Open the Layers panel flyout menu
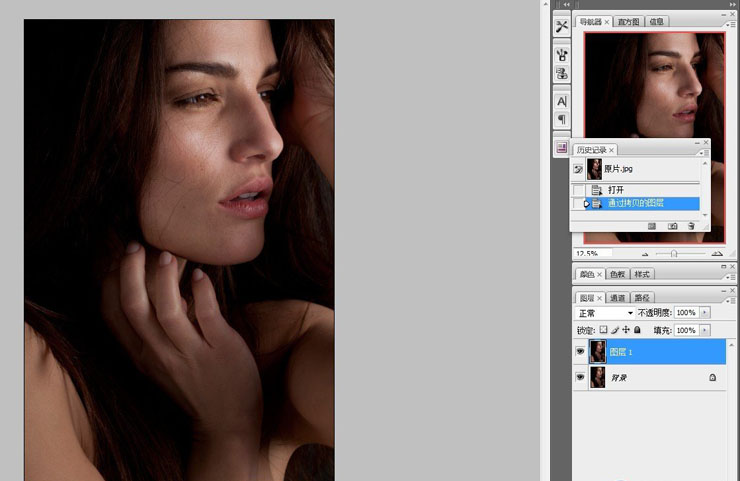The width and height of the screenshot is (740, 481). click(x=731, y=301)
